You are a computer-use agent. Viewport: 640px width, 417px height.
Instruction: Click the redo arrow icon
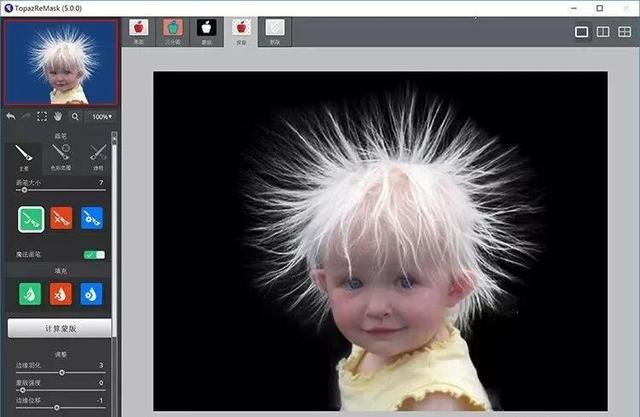tap(26, 116)
